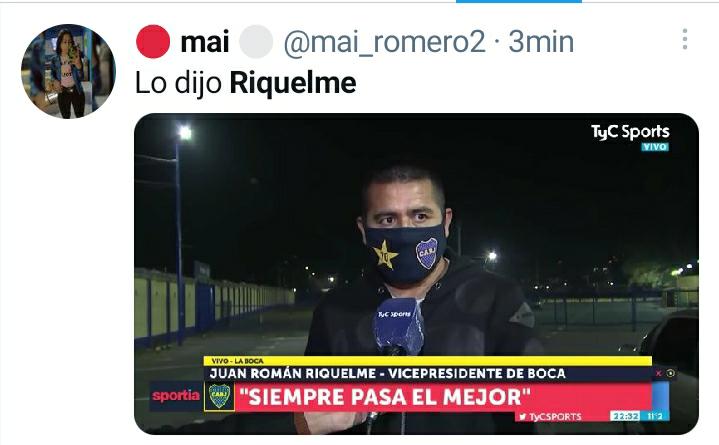Click the Twitter TyCSports handle on the banner
719x445 pixels.
[550, 417]
